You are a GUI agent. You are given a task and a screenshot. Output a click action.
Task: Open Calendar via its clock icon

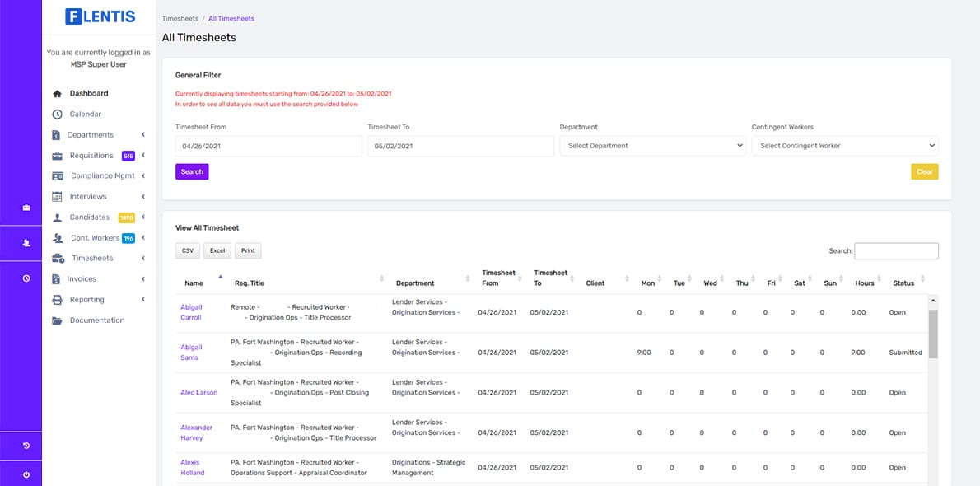58,114
